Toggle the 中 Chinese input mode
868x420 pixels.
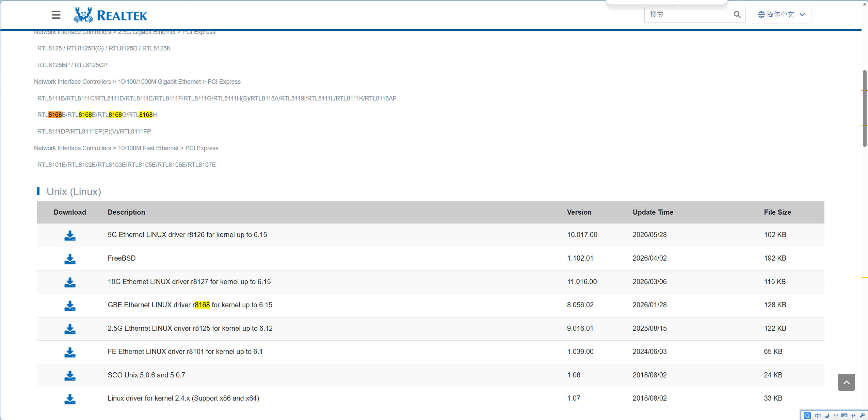pos(818,416)
